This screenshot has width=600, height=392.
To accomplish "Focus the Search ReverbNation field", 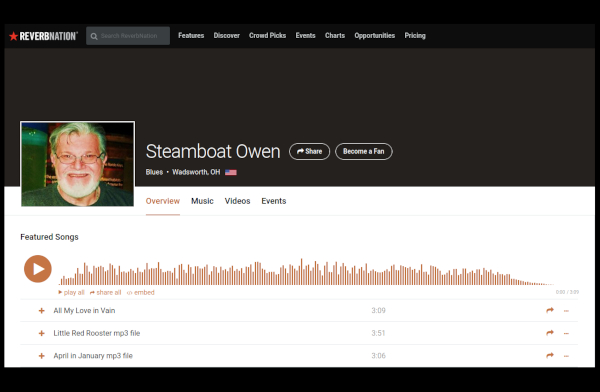I will tap(128, 36).
